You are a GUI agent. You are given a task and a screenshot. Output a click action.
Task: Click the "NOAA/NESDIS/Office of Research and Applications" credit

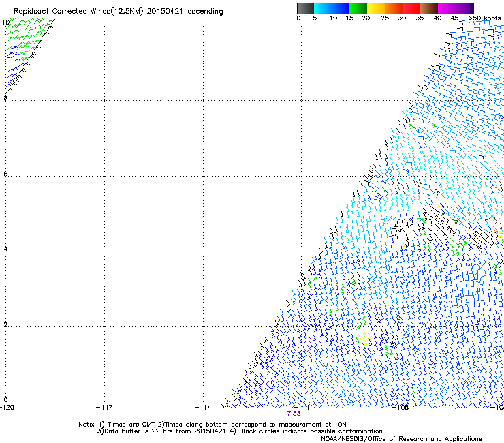tap(401, 439)
